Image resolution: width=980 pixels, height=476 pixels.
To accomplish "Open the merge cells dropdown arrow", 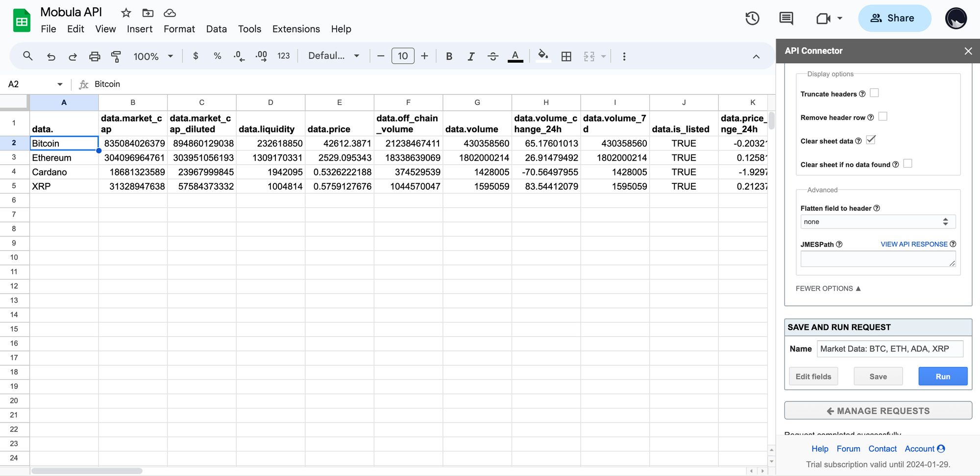I will coord(604,56).
